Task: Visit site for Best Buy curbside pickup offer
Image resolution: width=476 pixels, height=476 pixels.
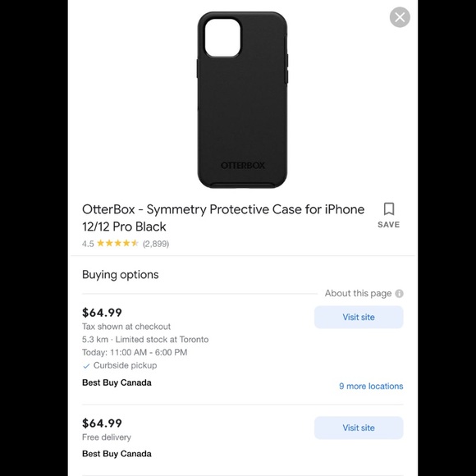Action: coord(359,317)
